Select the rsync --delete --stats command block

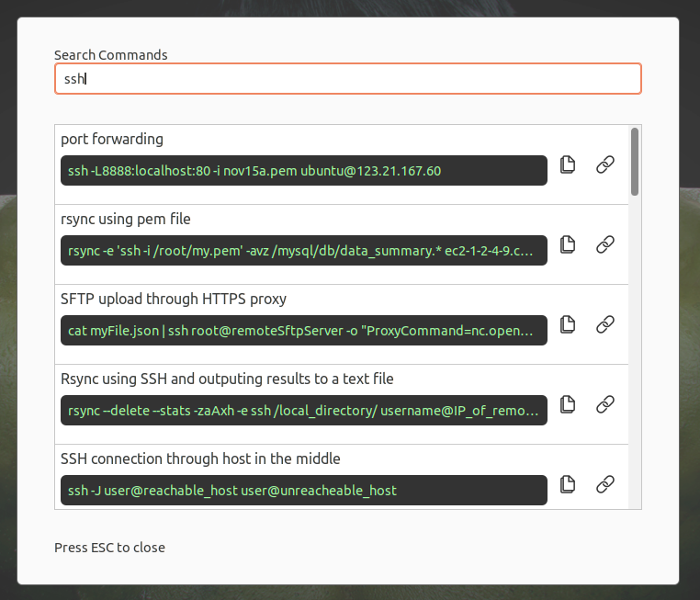pos(303,410)
